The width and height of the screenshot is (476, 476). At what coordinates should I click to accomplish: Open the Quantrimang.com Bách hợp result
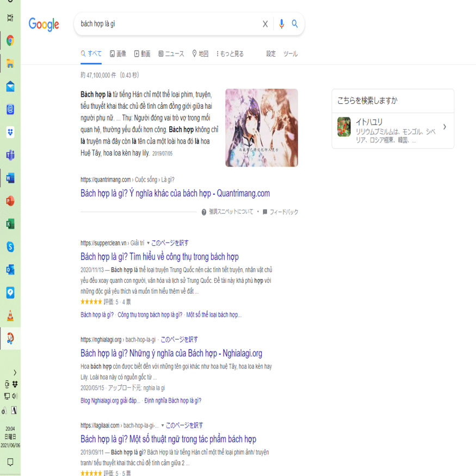click(175, 193)
